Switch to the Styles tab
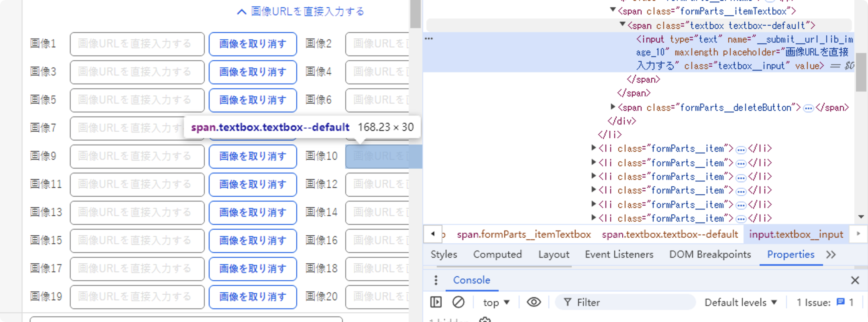This screenshot has height=322, width=868. pyautogui.click(x=444, y=255)
